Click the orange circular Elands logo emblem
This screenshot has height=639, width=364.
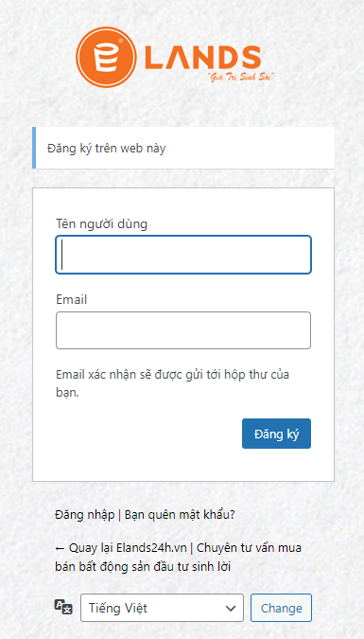point(106,58)
